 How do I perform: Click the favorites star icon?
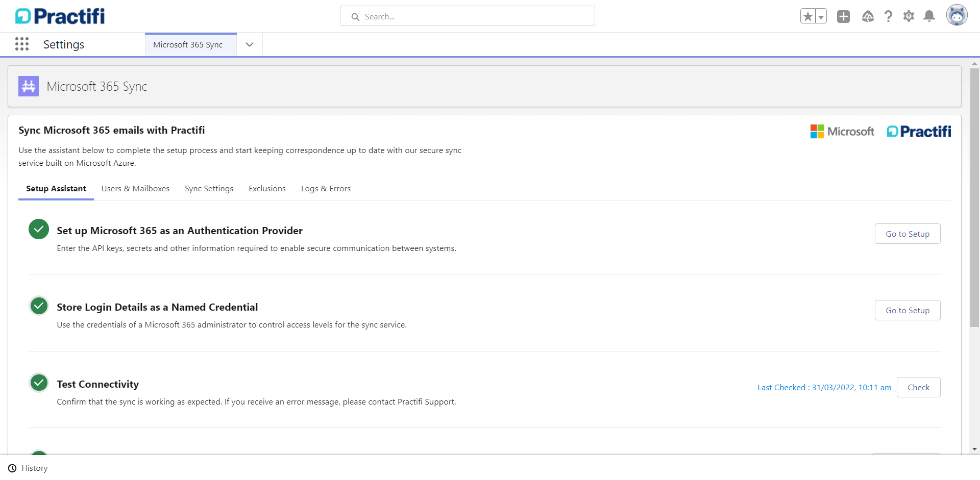tap(808, 17)
